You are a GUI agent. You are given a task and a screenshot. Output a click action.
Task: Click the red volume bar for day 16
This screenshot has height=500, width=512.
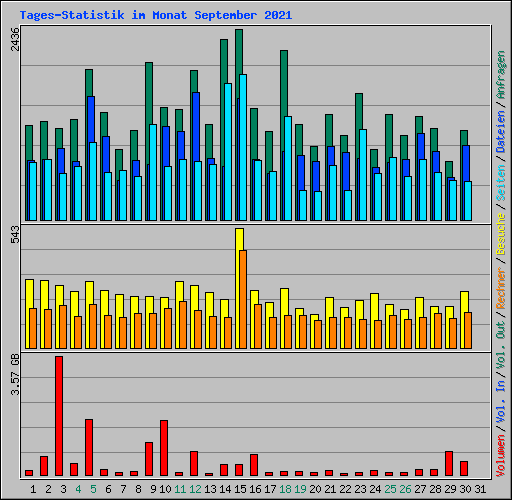(254, 465)
